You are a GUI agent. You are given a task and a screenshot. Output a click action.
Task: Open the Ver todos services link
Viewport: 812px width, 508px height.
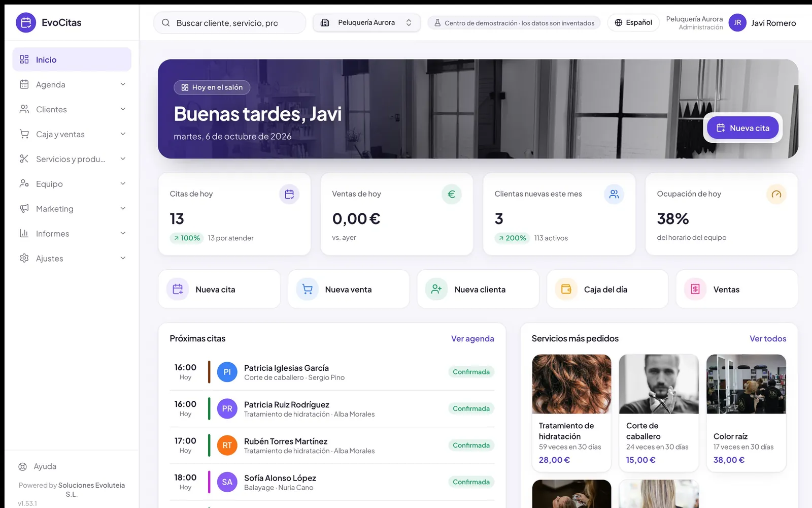click(x=768, y=339)
